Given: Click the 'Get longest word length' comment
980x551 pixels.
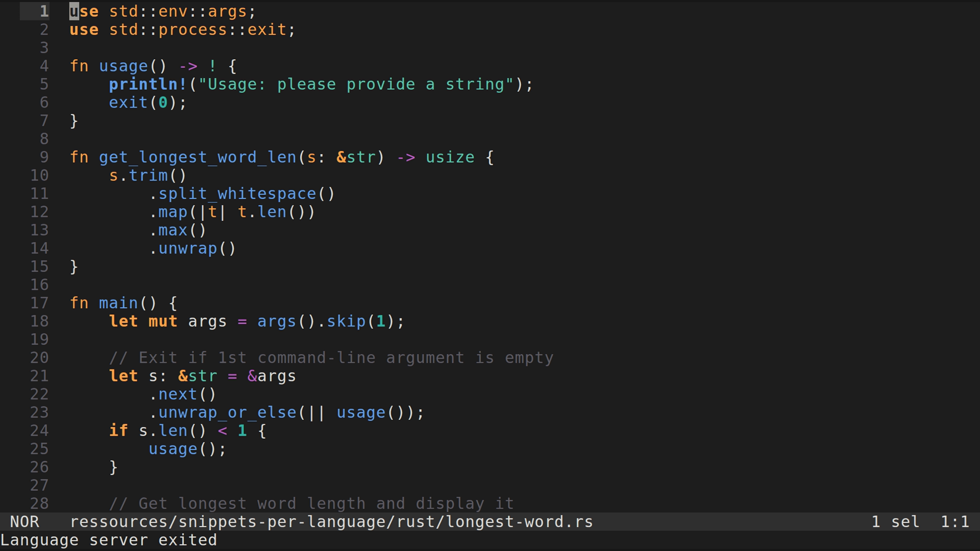Looking at the screenshot, I should click(311, 504).
